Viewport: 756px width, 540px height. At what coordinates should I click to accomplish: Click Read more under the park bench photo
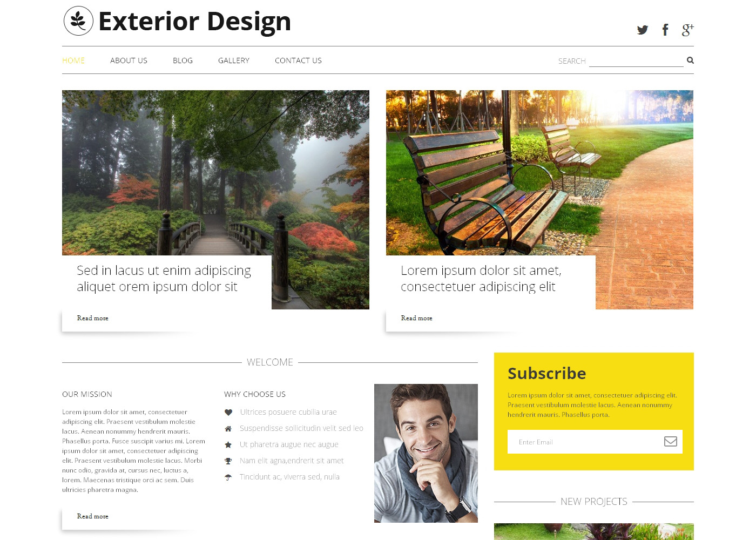pos(416,318)
